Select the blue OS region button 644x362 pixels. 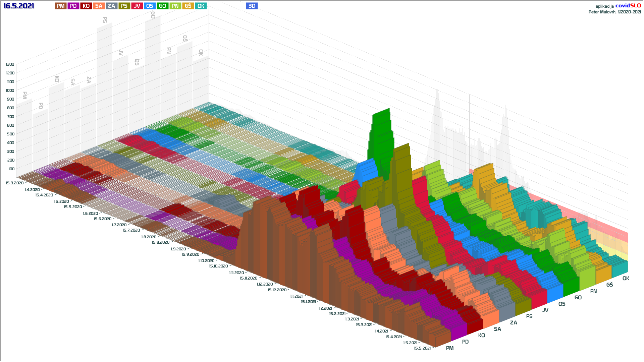tap(150, 6)
